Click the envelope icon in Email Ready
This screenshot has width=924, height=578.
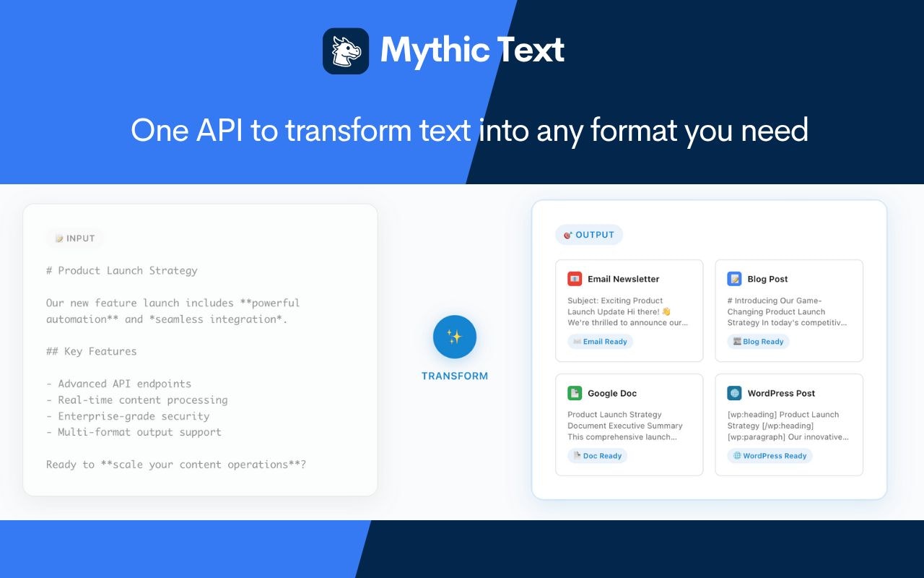click(577, 342)
